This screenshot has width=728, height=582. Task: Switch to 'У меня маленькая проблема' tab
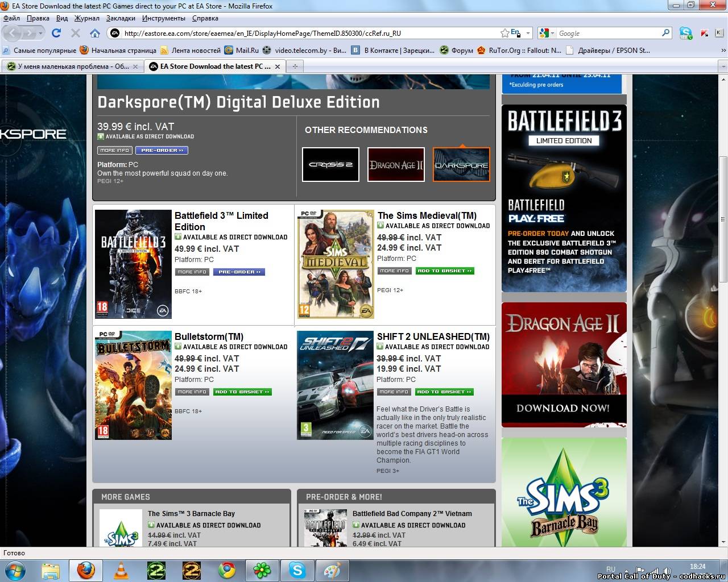[73, 66]
